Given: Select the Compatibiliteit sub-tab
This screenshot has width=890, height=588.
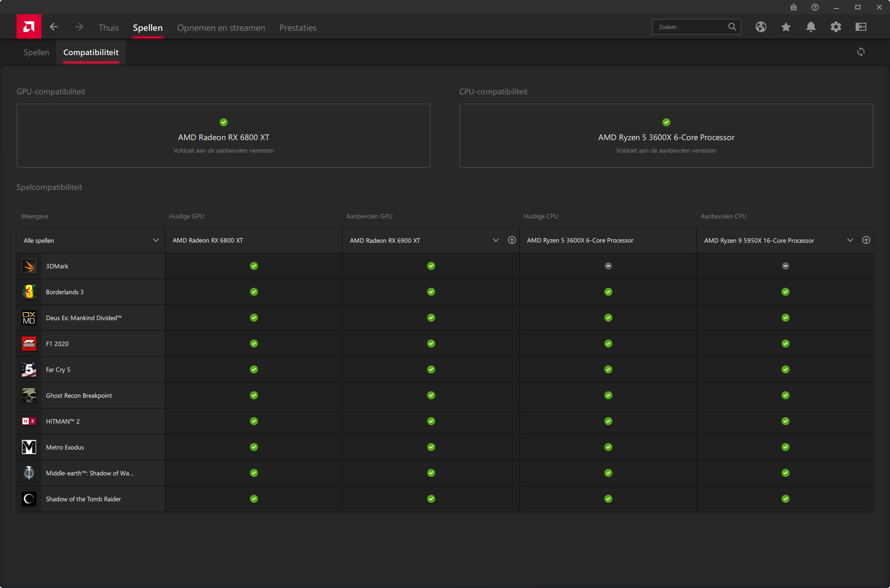Looking at the screenshot, I should click(x=91, y=52).
